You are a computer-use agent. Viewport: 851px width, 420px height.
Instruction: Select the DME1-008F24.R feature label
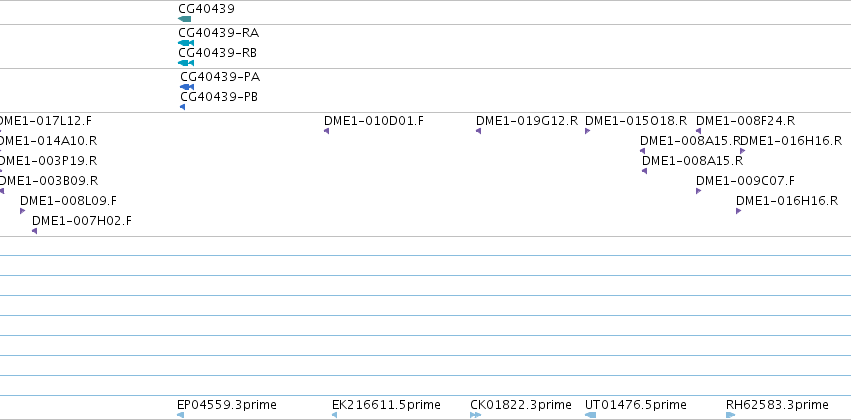coord(745,120)
